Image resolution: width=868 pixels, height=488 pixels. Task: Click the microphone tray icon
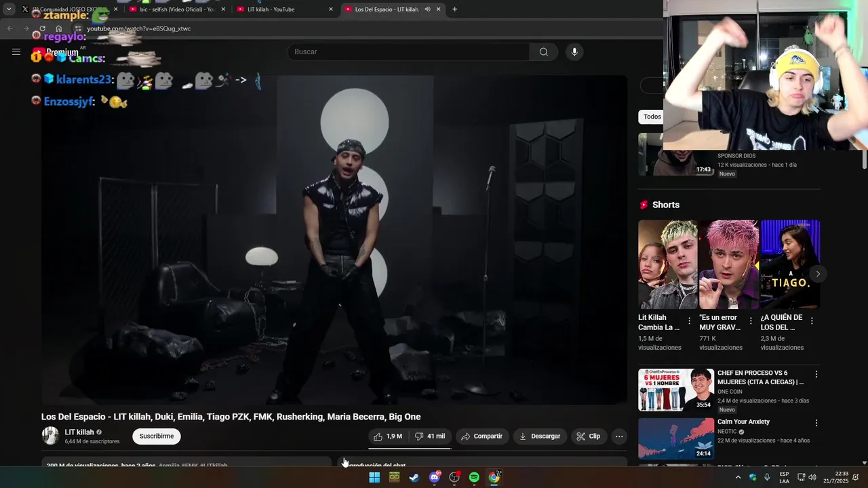(x=767, y=477)
